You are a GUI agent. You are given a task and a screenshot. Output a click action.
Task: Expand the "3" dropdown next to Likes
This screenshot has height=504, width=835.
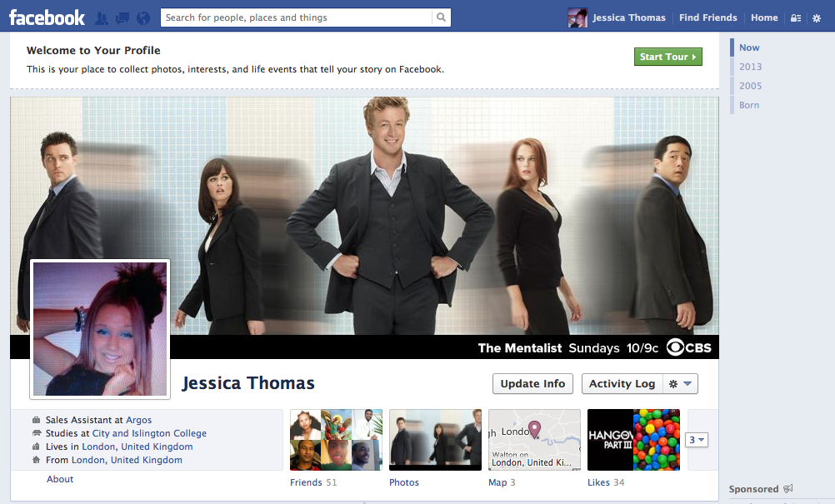[696, 439]
